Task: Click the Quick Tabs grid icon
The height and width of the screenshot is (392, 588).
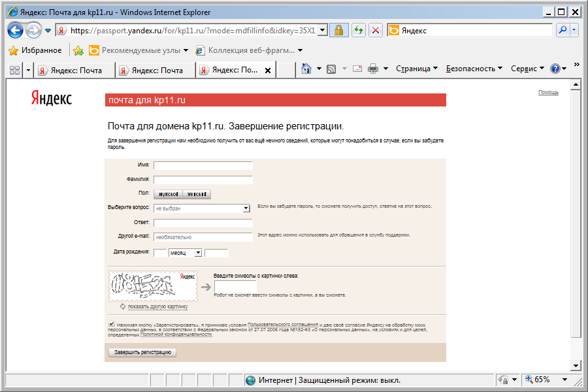Action: pos(14,70)
